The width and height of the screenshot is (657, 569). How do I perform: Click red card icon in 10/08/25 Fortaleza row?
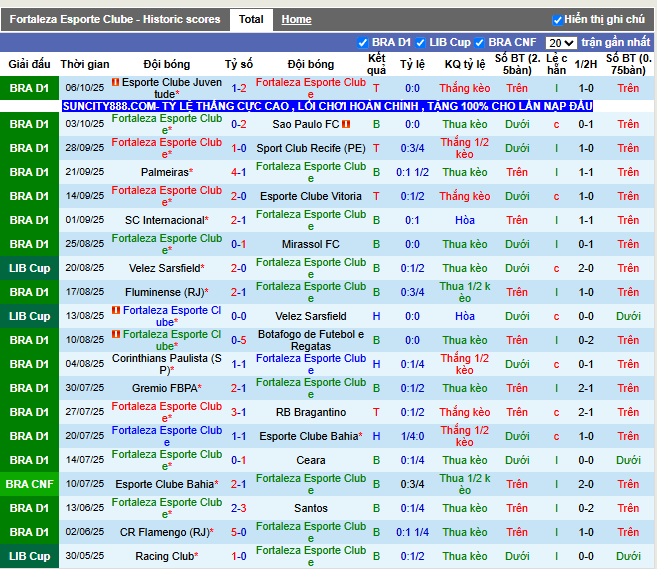pyautogui.click(x=116, y=334)
